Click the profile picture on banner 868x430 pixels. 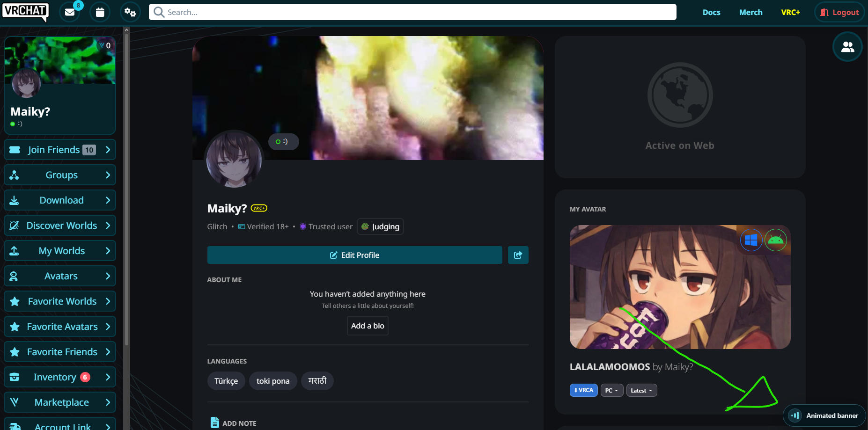tap(234, 160)
